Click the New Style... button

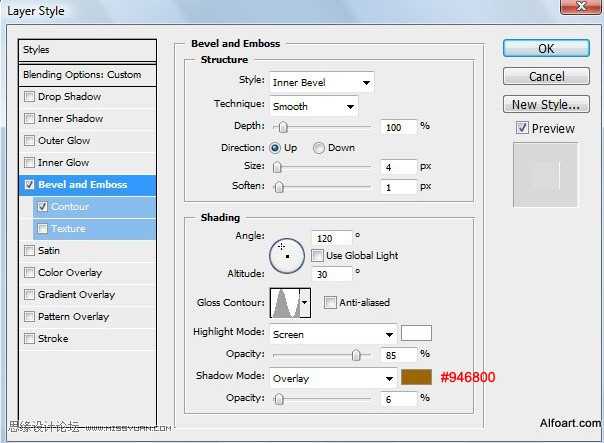pos(545,104)
